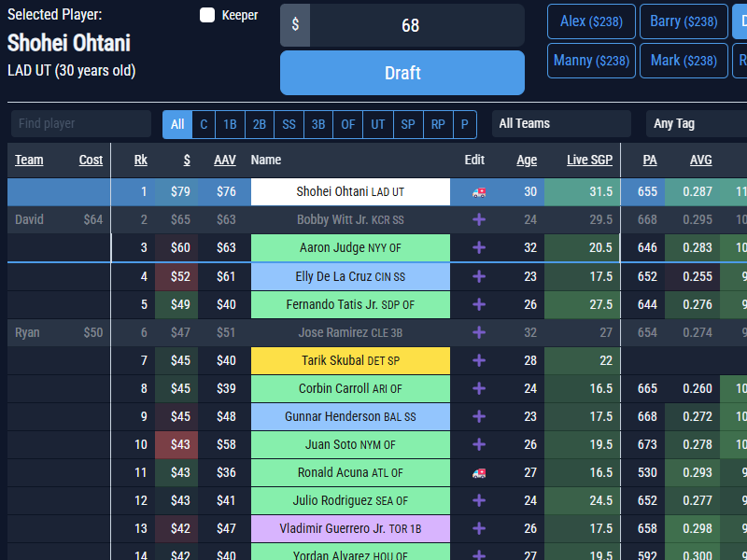The width and height of the screenshot is (747, 560).
Task: Filter players by 3B position
Action: coord(318,125)
